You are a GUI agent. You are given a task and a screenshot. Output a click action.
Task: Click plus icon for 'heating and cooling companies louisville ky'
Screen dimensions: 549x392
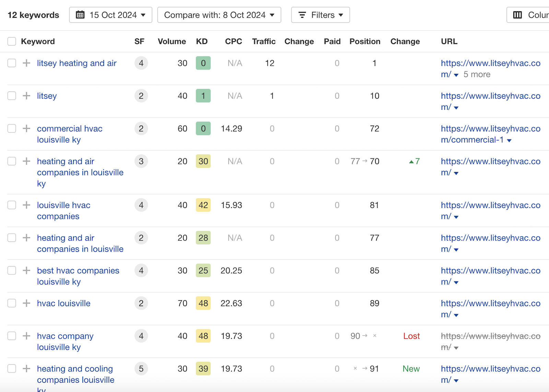(26, 369)
